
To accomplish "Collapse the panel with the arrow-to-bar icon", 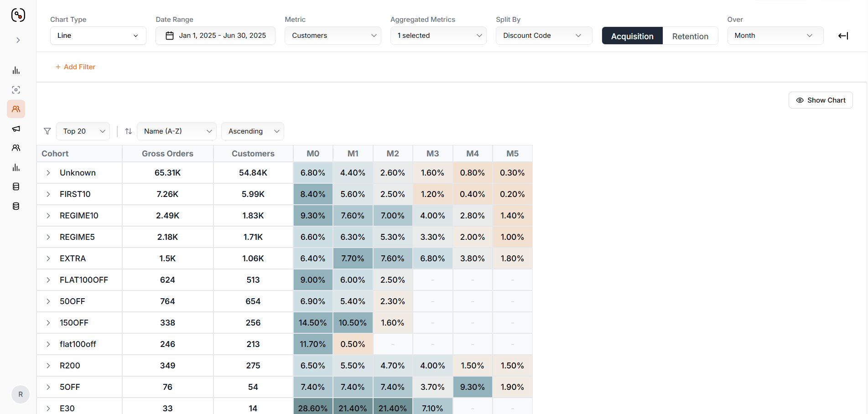I will point(843,36).
